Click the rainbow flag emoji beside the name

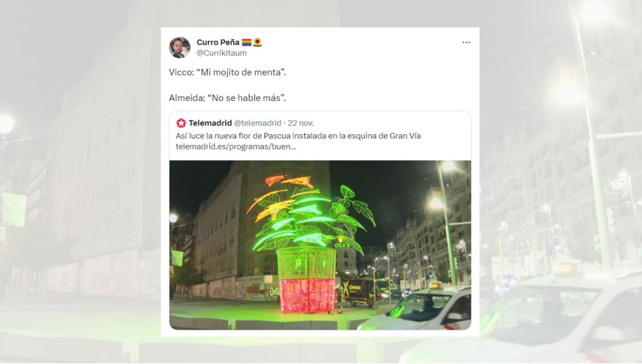coord(247,42)
